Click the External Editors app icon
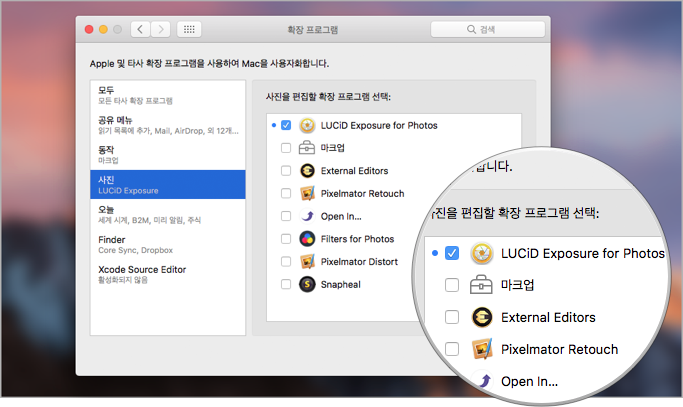Image resolution: width=683 pixels, height=407 pixels. 307,171
